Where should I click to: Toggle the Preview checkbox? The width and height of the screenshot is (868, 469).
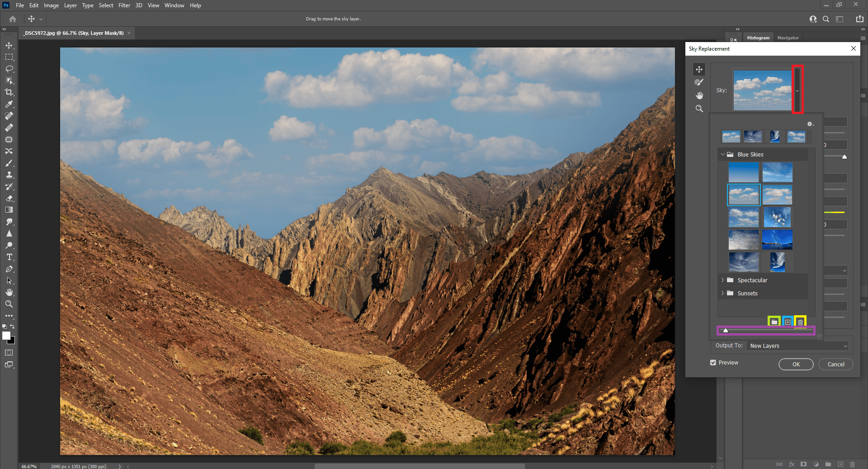(x=713, y=363)
